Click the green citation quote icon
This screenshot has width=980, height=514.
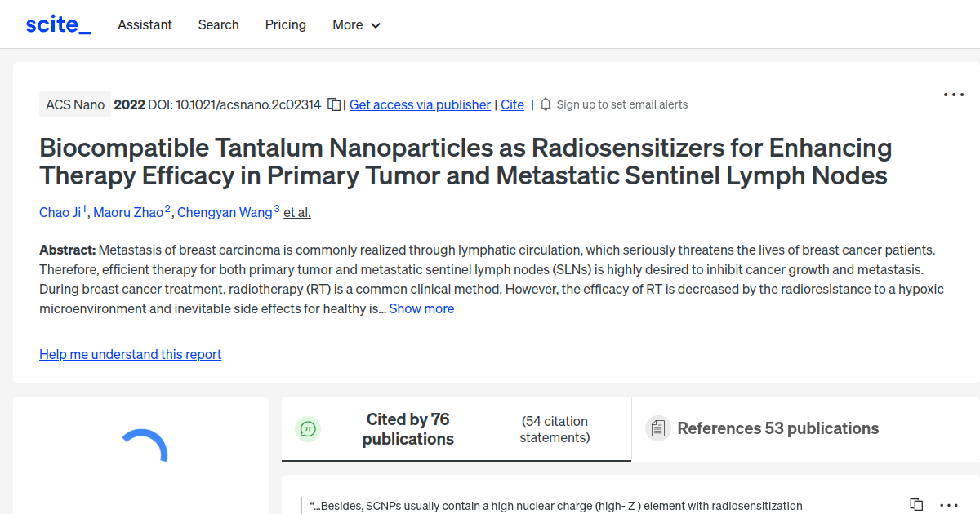308,428
